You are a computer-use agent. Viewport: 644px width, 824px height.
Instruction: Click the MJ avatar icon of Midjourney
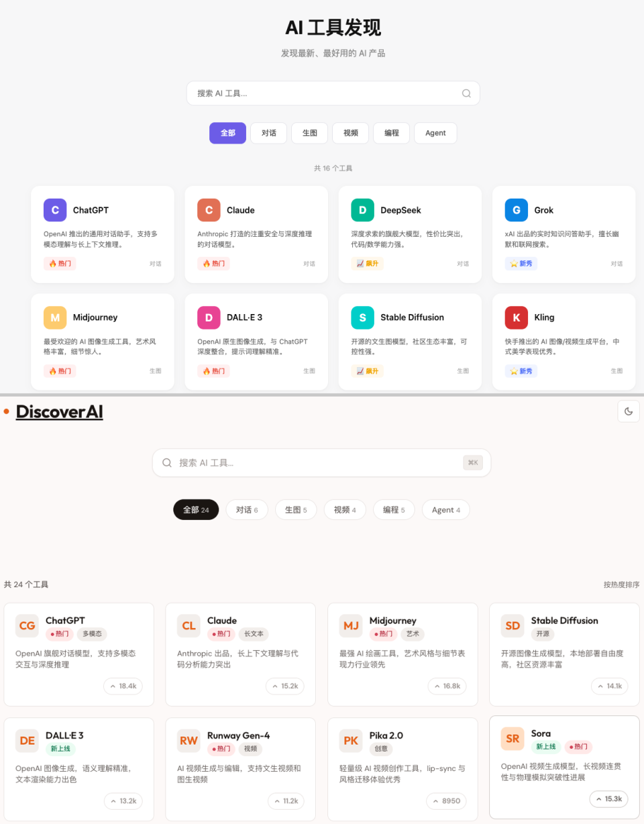351,626
